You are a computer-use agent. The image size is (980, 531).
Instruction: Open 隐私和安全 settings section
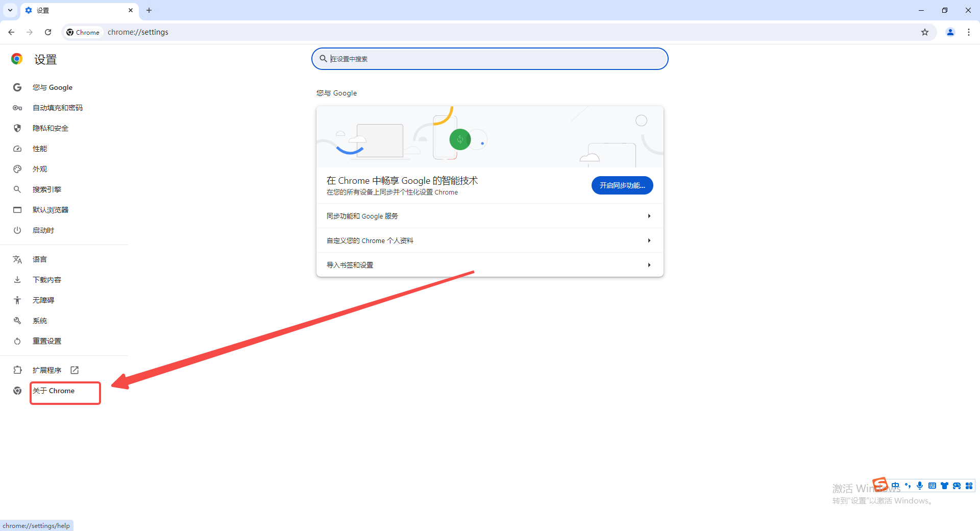(x=50, y=128)
